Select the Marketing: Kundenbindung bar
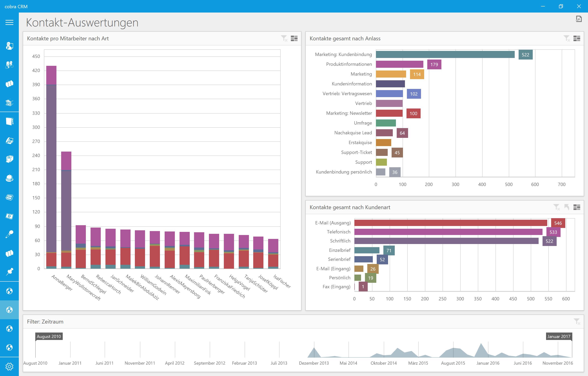Screen dimensions: 588x376 tap(445, 54)
